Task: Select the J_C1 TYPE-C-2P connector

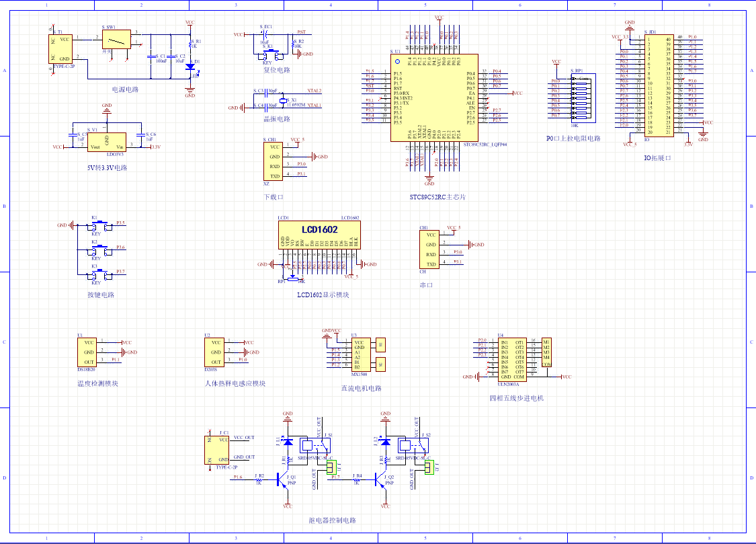Action: tap(216, 451)
